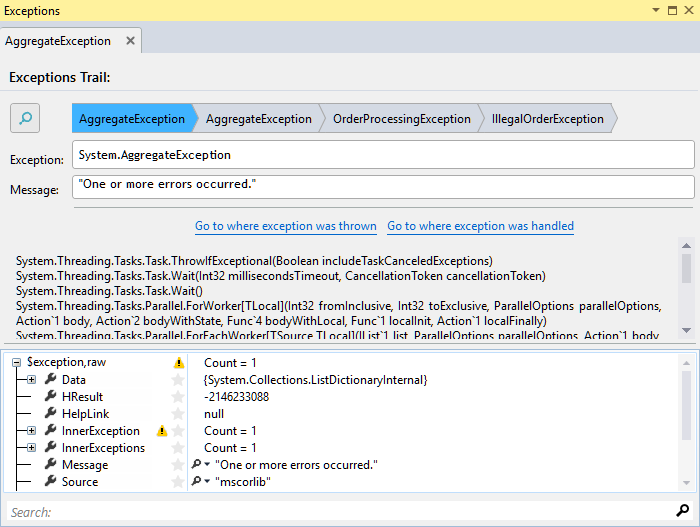Image resolution: width=700 pixels, height=527 pixels.
Task: Click the {System.Collections.ListDictionaryInternal} value
Action: coord(316,380)
